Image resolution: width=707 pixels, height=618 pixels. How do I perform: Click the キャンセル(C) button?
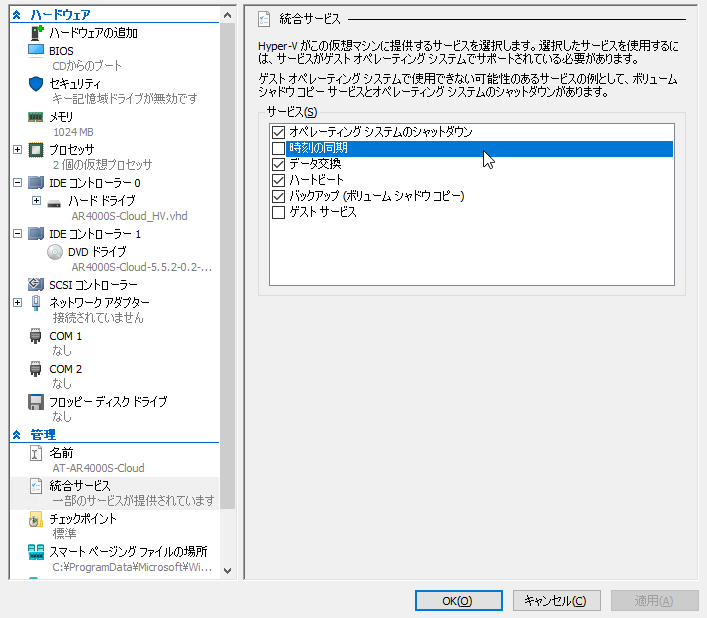(556, 601)
